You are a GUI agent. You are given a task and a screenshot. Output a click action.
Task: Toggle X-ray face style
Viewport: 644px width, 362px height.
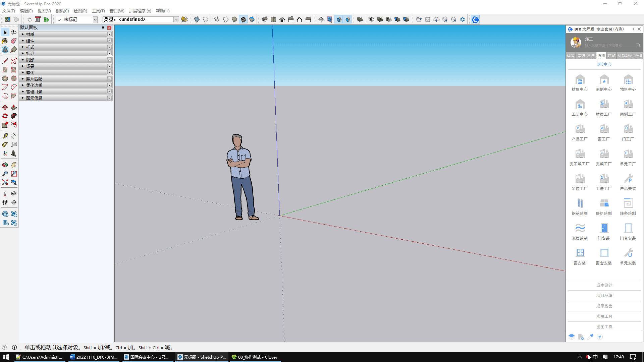point(197,19)
